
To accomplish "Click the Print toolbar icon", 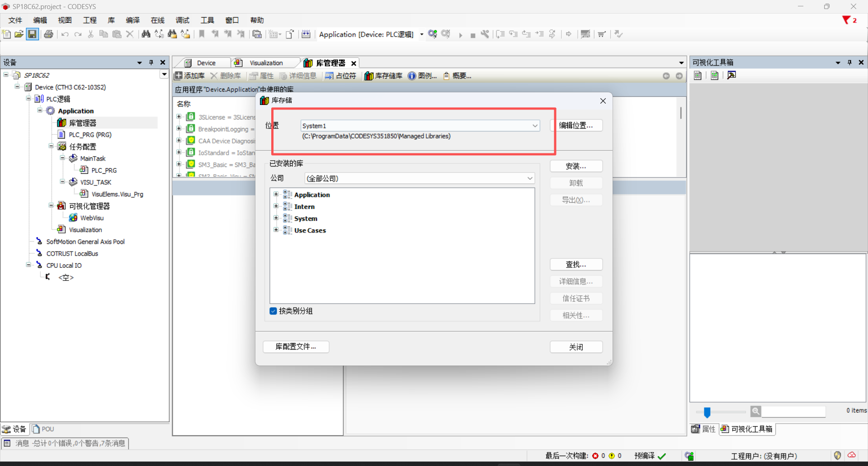I will (x=48, y=34).
